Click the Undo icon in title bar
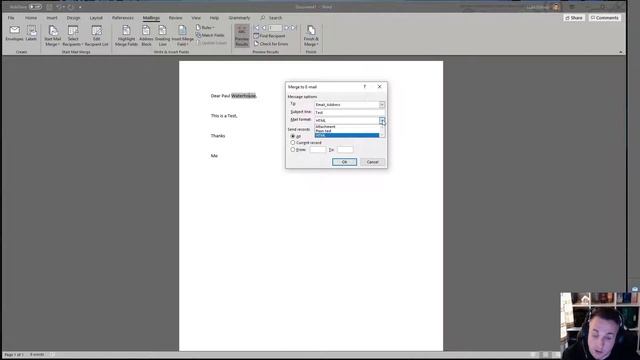 [59, 7]
